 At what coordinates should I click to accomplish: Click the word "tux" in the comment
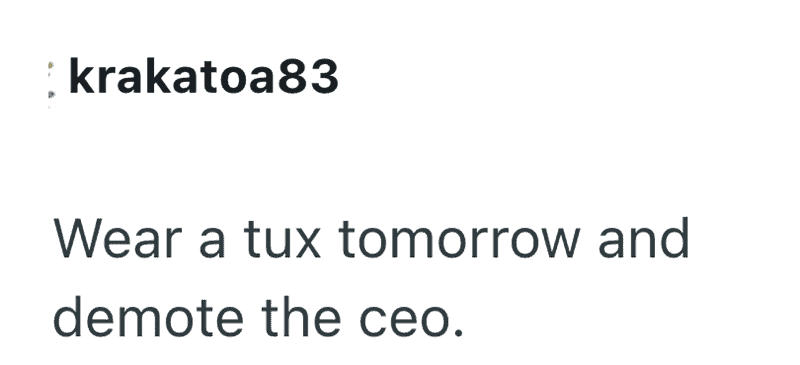[282, 239]
